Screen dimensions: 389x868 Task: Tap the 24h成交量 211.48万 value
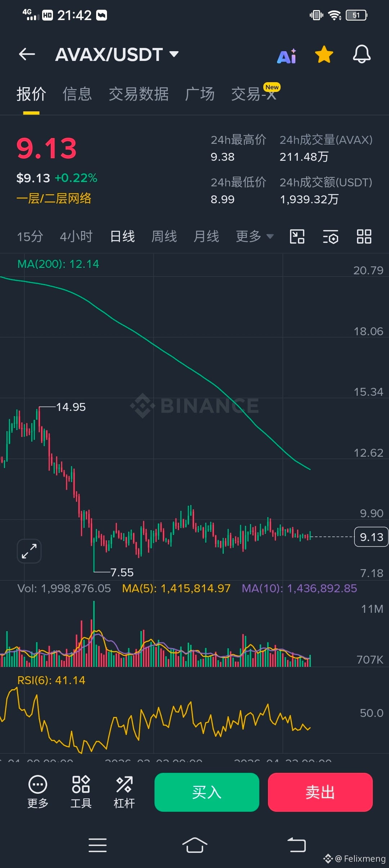(304, 157)
